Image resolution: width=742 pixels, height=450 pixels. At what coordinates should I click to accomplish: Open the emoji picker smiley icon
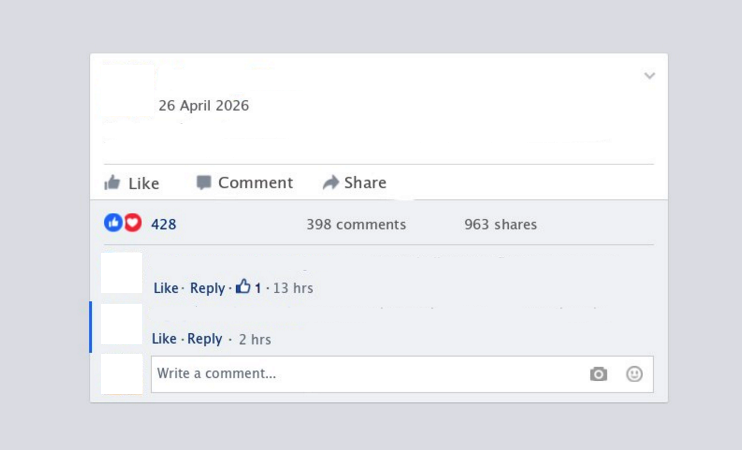[634, 374]
